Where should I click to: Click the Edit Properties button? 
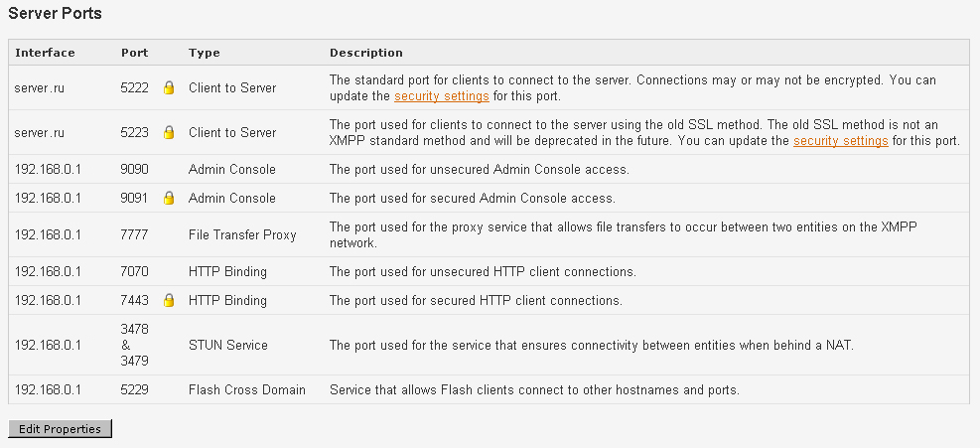tap(60, 429)
